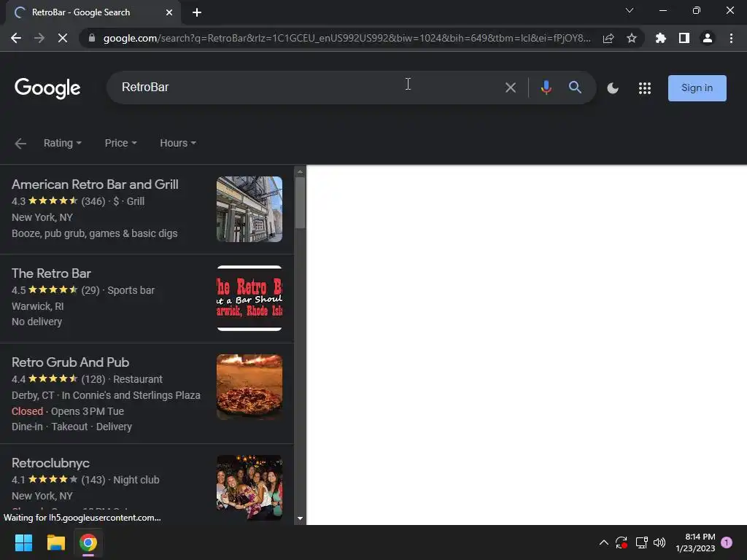747x560 pixels.
Task: Open the volume speaker icon
Action: pos(659,542)
